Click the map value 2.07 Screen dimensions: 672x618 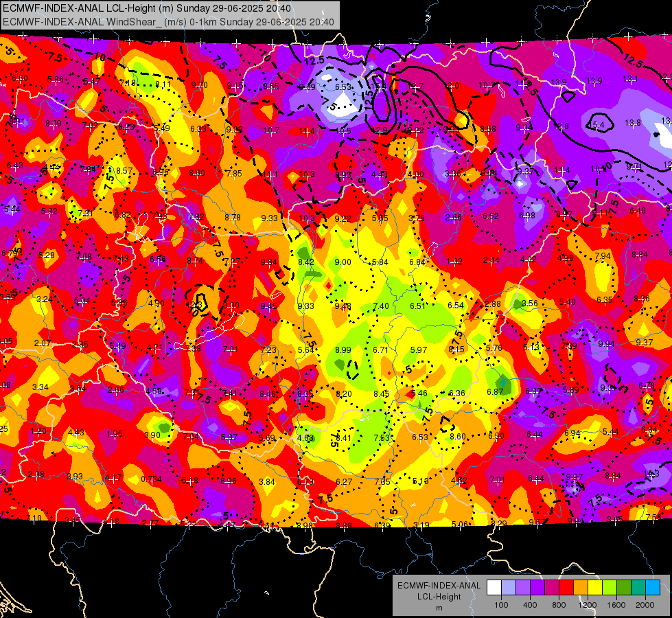tap(43, 343)
